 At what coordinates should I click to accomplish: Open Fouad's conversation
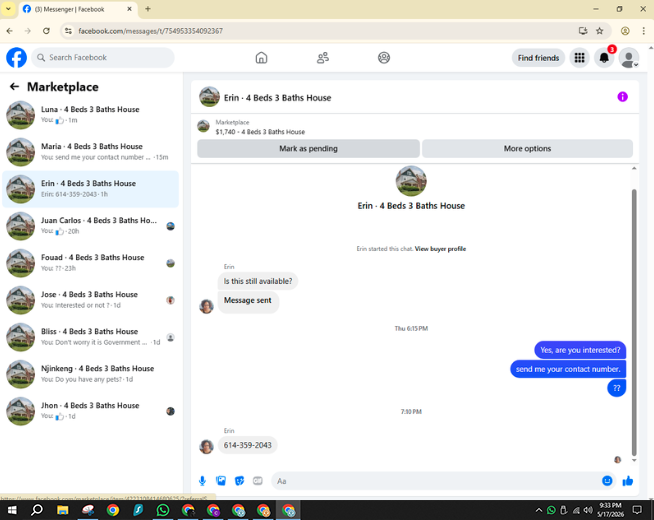click(x=91, y=263)
